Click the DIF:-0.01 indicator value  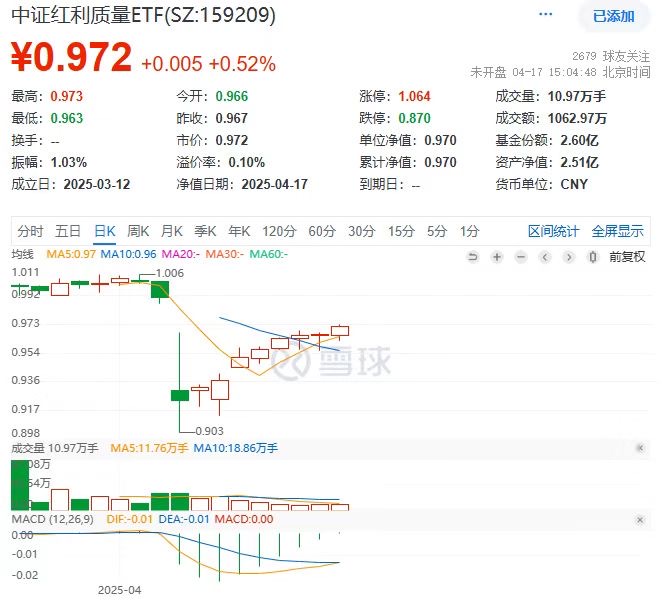click(x=129, y=519)
